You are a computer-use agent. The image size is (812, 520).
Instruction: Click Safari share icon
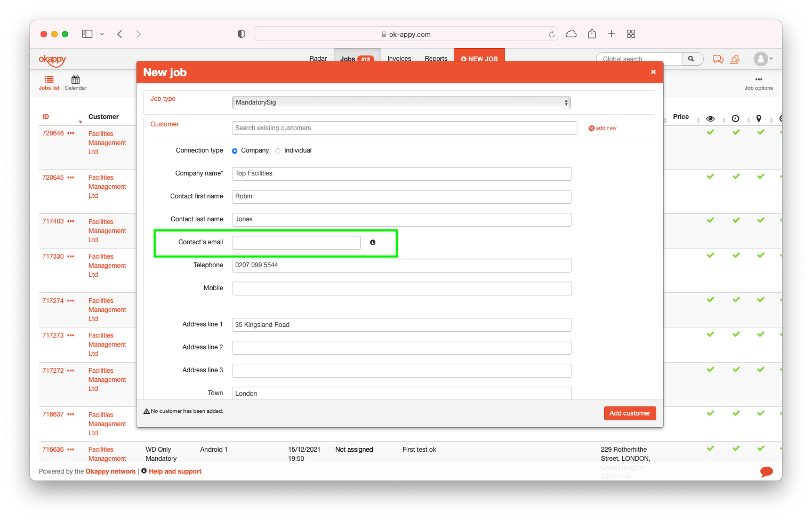592,34
